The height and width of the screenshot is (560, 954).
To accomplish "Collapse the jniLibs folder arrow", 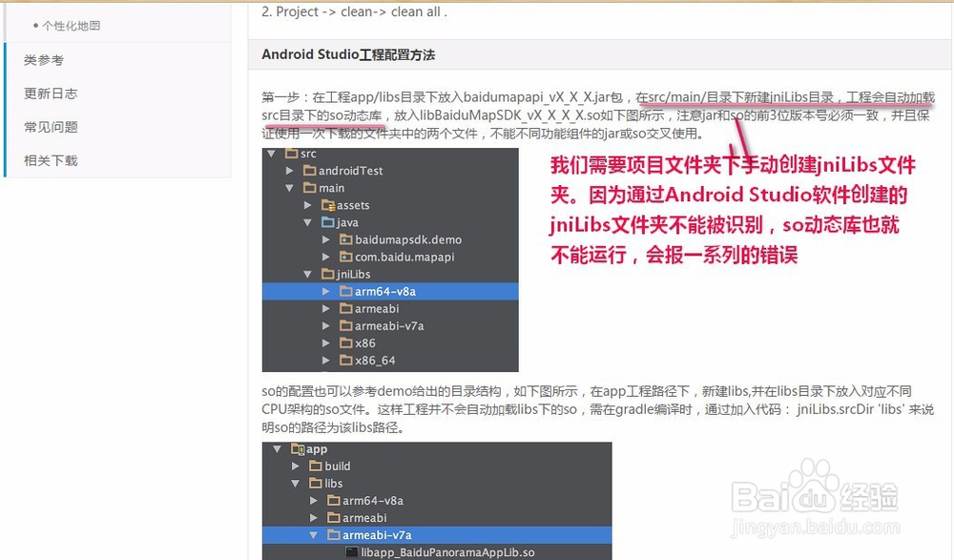I will click(x=308, y=275).
